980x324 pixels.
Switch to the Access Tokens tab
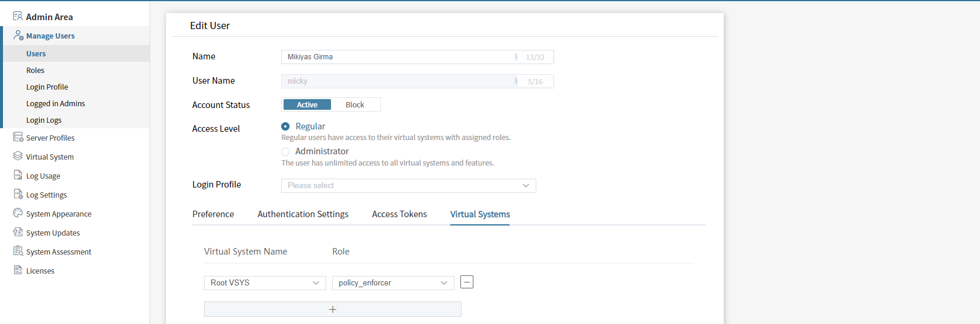[x=399, y=214]
